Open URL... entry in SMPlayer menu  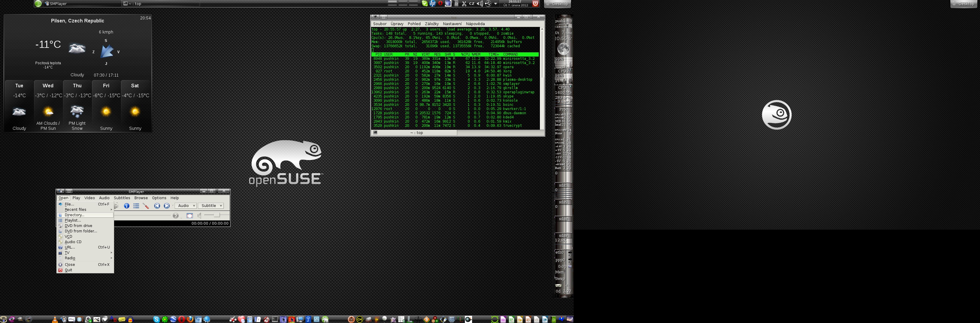(x=85, y=247)
